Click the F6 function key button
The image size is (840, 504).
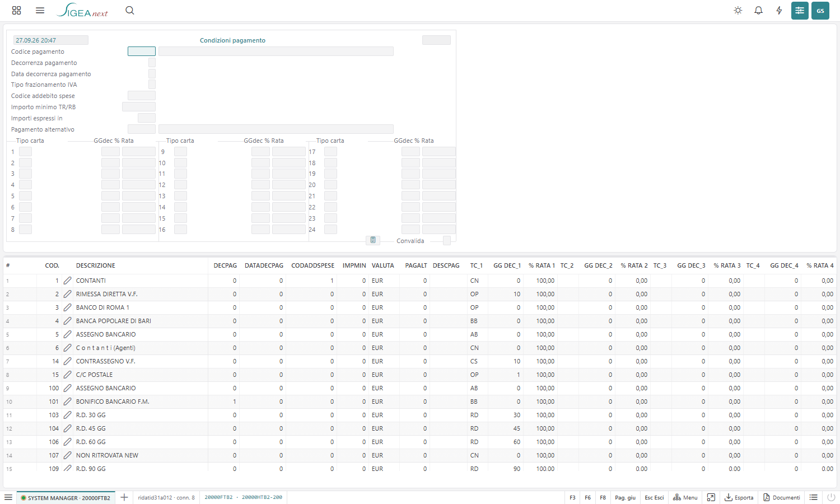[587, 497]
